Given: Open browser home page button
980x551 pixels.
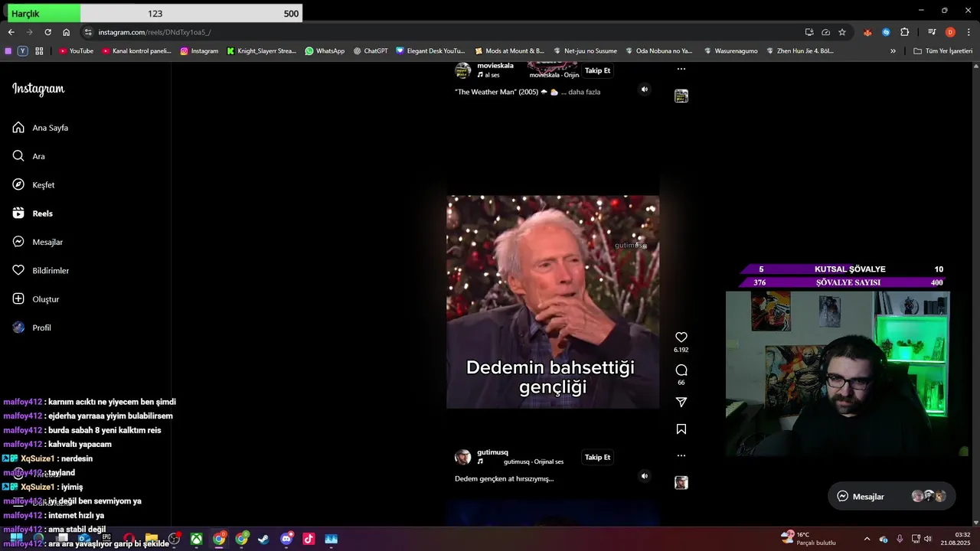Looking at the screenshot, I should coord(66,32).
